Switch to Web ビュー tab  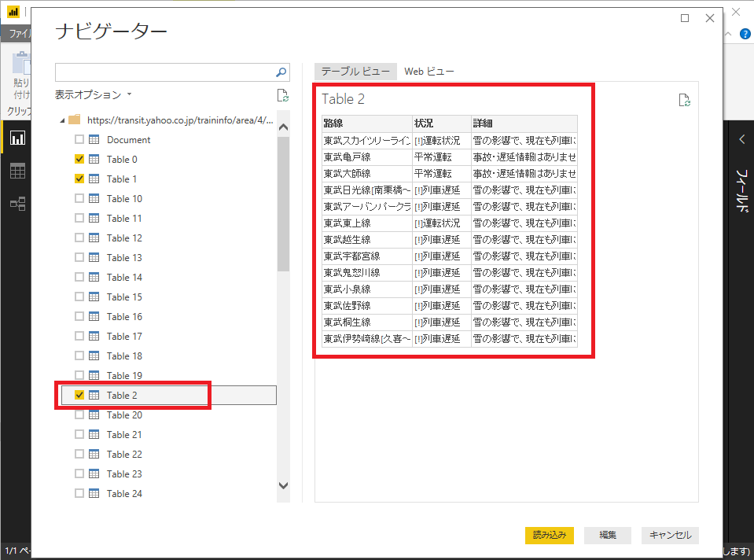pyautogui.click(x=429, y=72)
